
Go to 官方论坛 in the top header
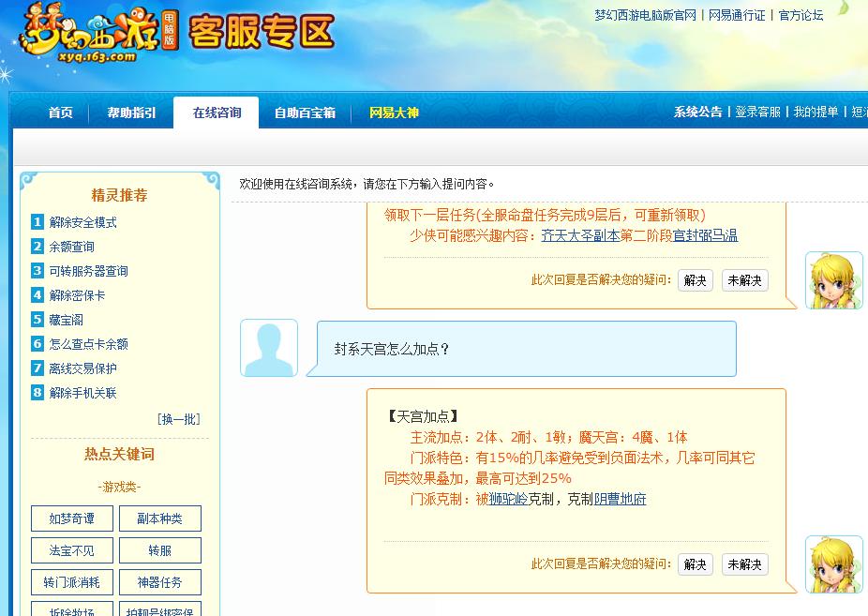801,15
